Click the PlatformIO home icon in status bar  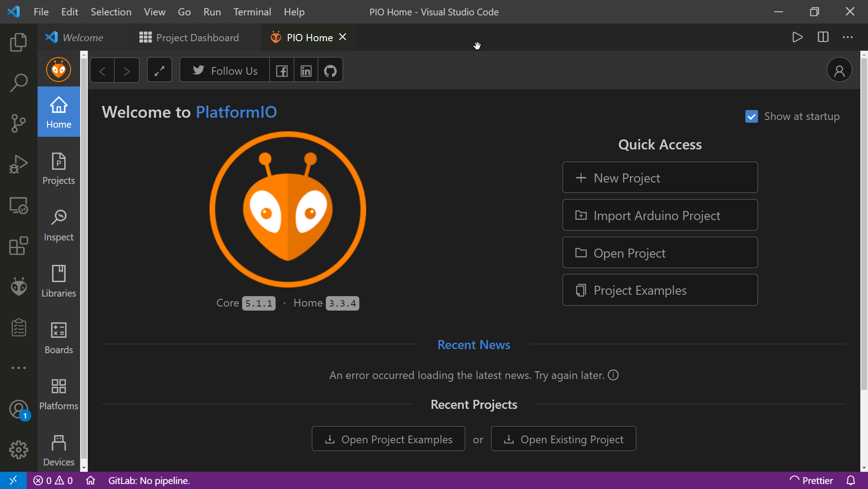coord(91,480)
